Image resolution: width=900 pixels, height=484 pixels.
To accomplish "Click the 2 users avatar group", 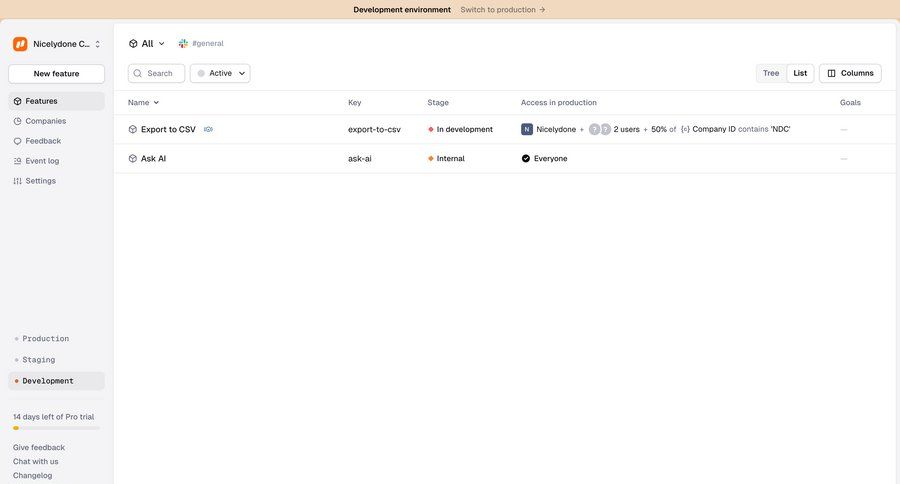I will coord(600,130).
